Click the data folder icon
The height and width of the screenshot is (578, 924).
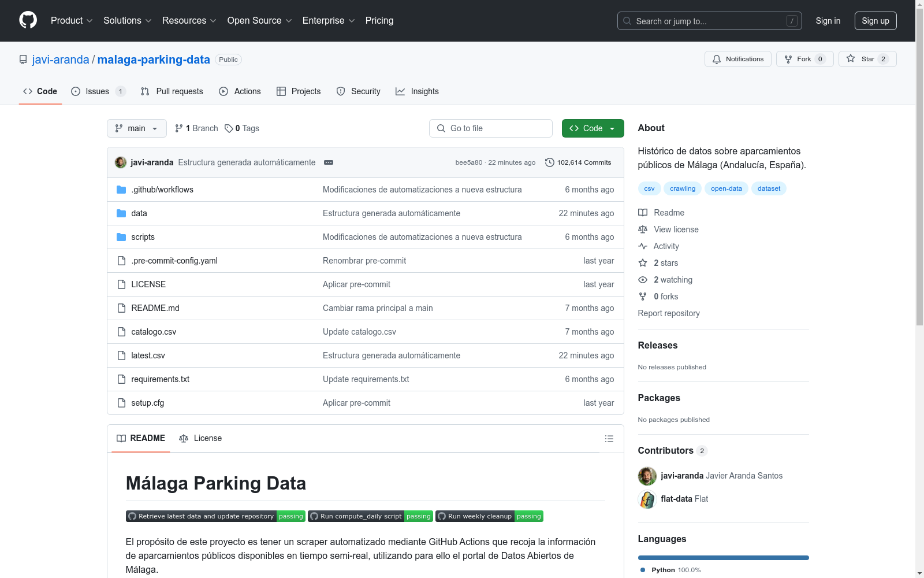click(121, 213)
